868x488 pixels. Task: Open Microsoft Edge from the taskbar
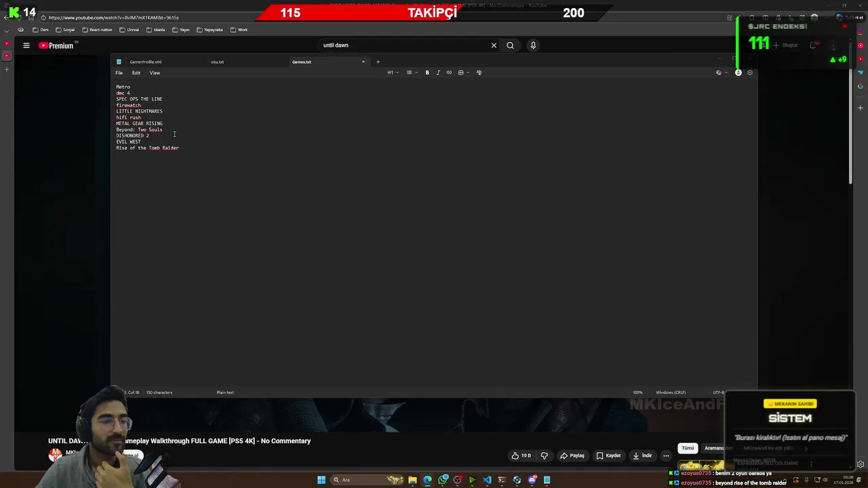pyautogui.click(x=427, y=480)
